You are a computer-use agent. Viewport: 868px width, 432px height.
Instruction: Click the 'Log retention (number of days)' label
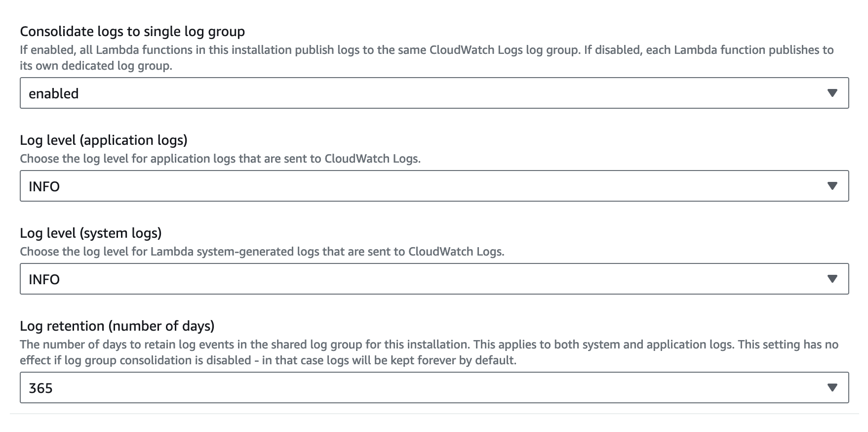click(x=117, y=326)
